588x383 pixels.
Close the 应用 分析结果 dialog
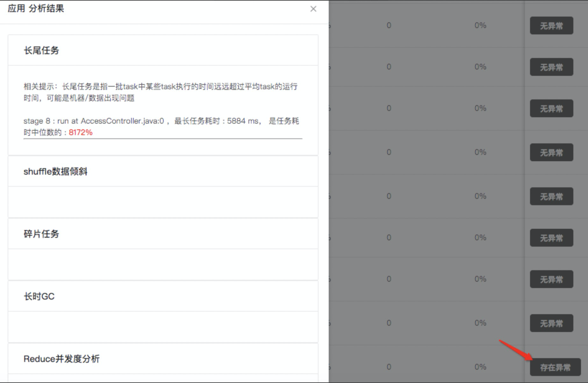[313, 9]
